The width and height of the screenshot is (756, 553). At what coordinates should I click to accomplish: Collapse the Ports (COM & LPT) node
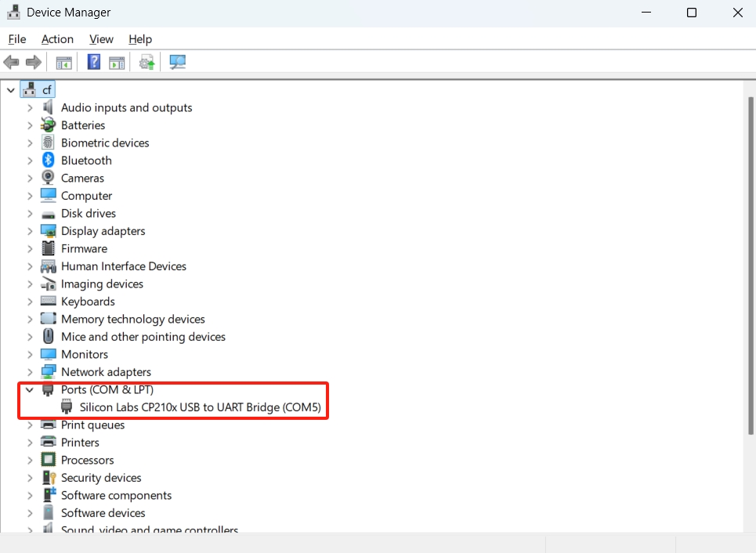[30, 390]
